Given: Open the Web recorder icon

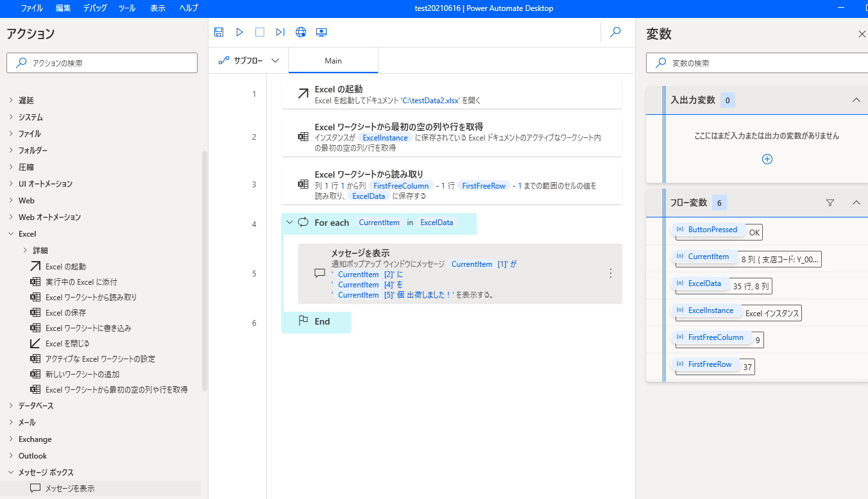Looking at the screenshot, I should pos(301,32).
